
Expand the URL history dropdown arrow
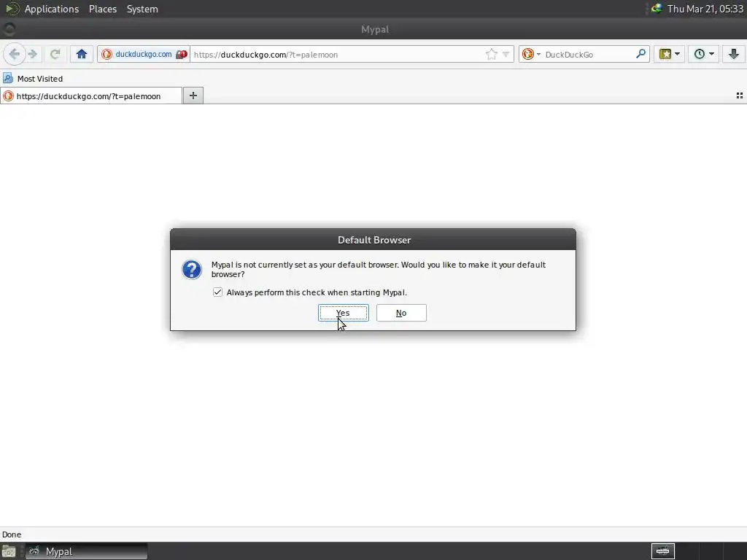tap(506, 54)
